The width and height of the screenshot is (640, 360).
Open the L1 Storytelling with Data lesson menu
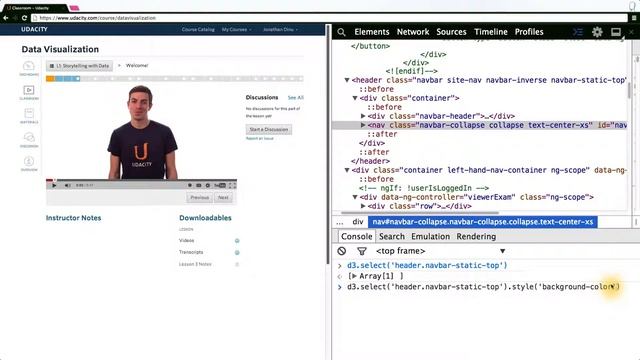[80, 66]
